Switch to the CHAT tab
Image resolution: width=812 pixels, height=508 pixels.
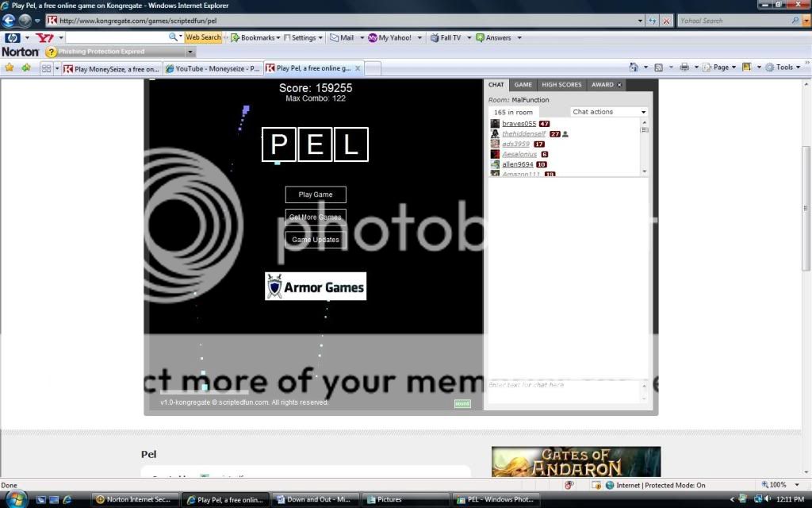click(x=496, y=85)
